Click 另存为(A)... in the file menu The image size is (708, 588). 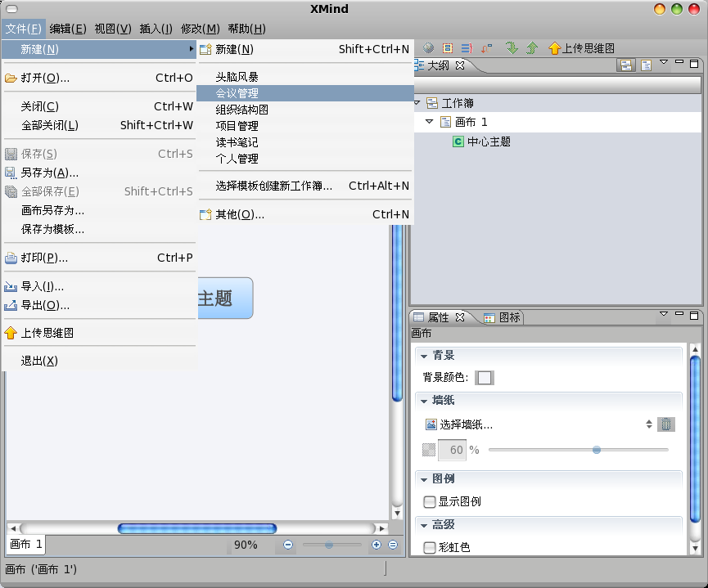tap(99, 173)
